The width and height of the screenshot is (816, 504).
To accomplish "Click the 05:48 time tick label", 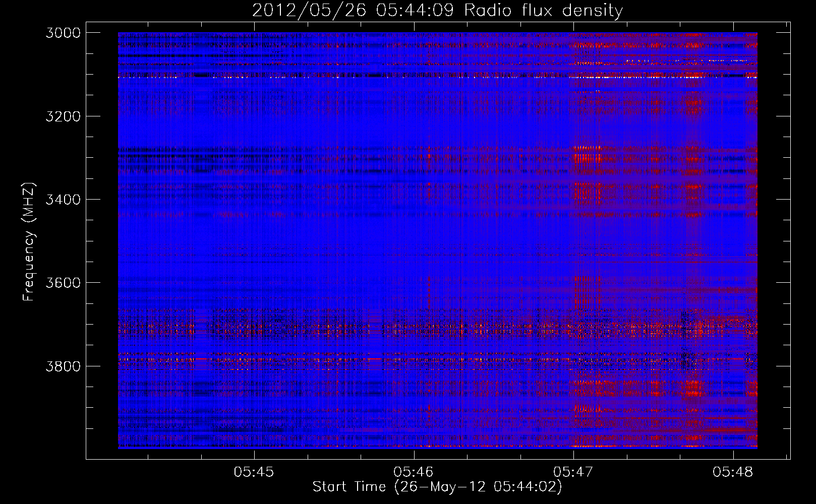I will coord(733,472).
